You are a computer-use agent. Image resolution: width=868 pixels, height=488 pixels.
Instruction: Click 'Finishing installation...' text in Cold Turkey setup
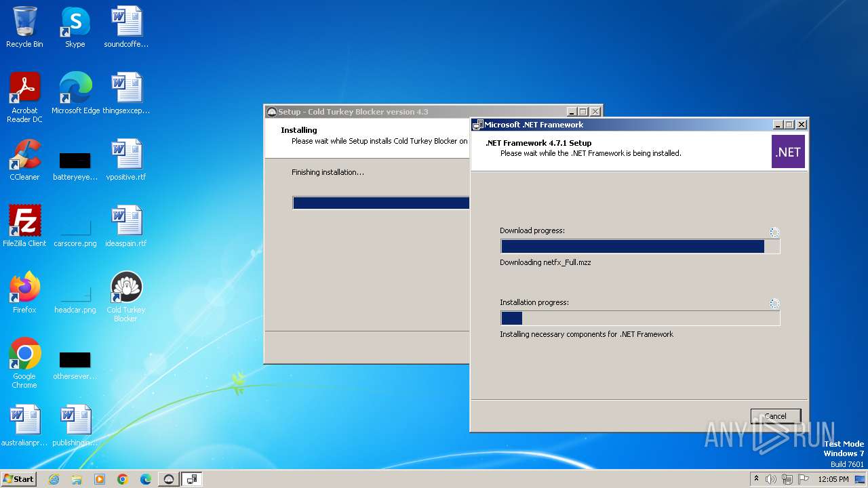[328, 172]
